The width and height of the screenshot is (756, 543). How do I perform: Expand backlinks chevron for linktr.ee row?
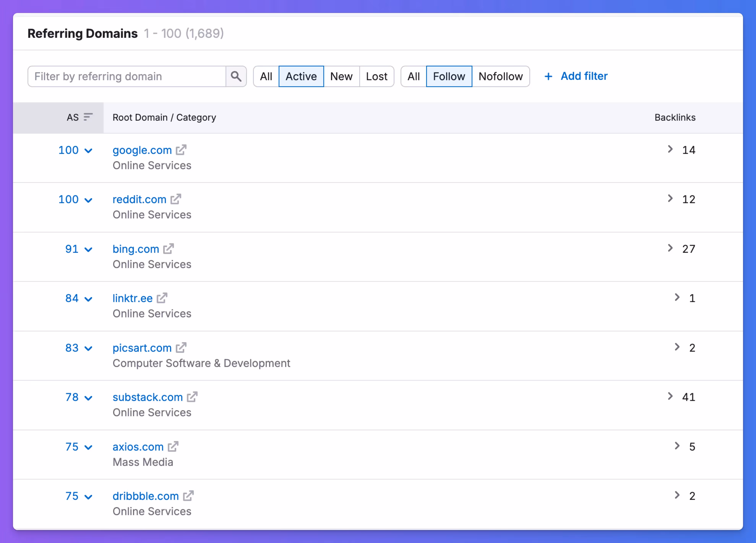(x=677, y=297)
